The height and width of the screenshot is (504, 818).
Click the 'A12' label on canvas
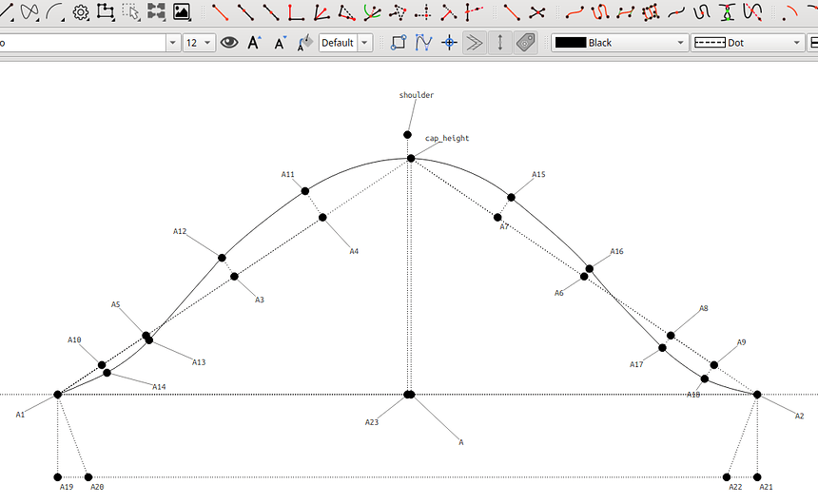[180, 231]
